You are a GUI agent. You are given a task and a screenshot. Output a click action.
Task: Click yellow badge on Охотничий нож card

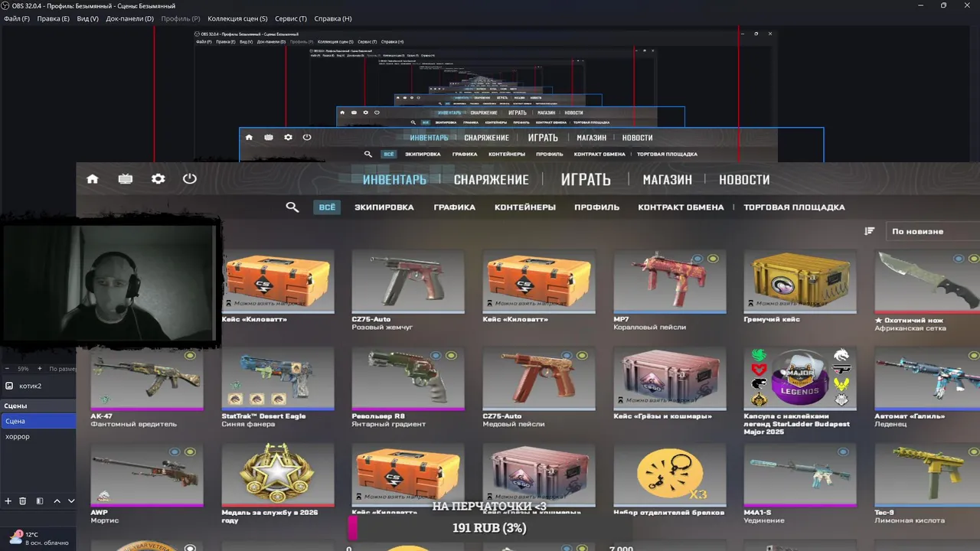coord(974,259)
